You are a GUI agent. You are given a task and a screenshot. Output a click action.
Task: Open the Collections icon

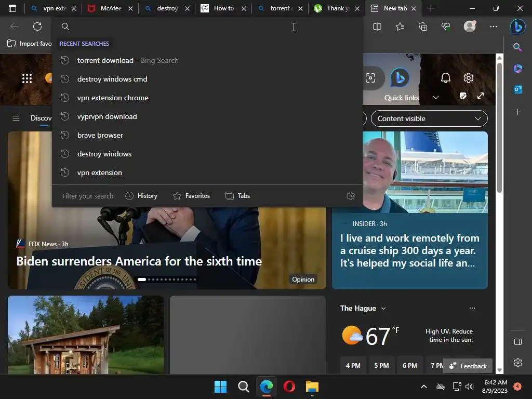[423, 26]
